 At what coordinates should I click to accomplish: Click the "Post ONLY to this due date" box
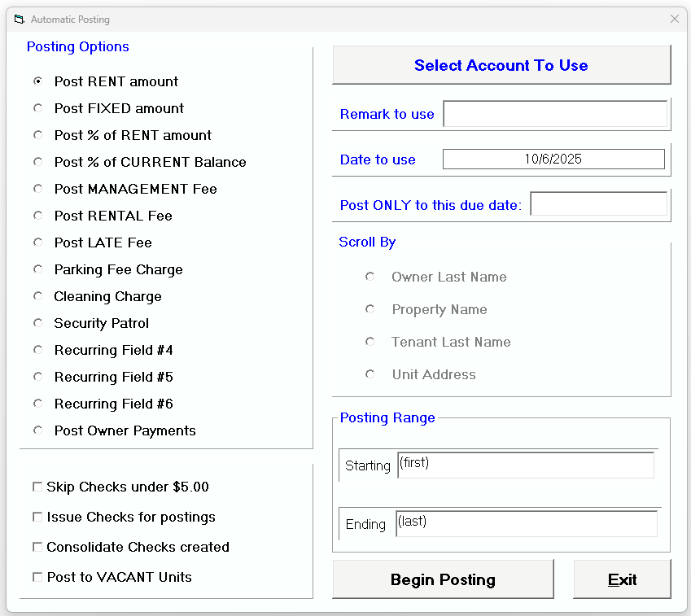pos(598,203)
